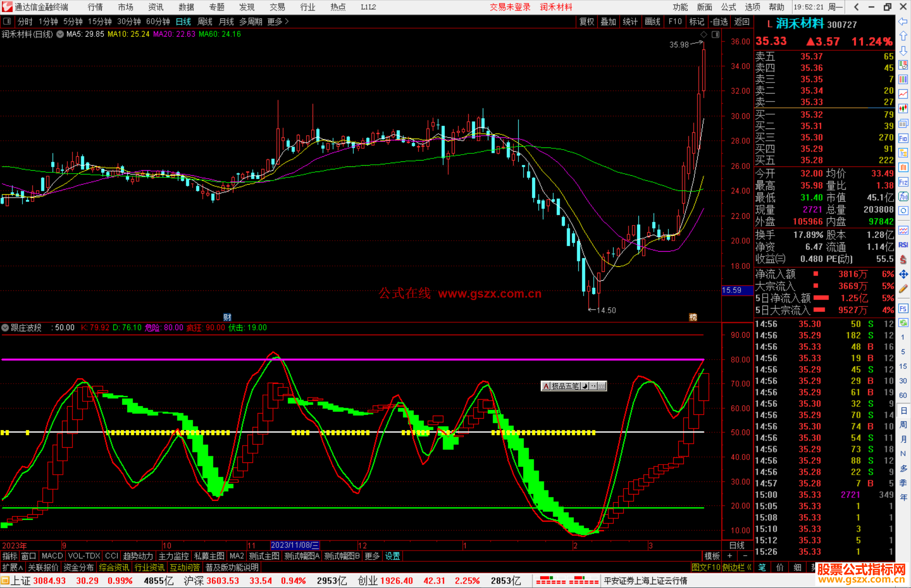Open the 公式 menu
Image resolution: width=911 pixels, height=588 pixels.
click(728, 7)
